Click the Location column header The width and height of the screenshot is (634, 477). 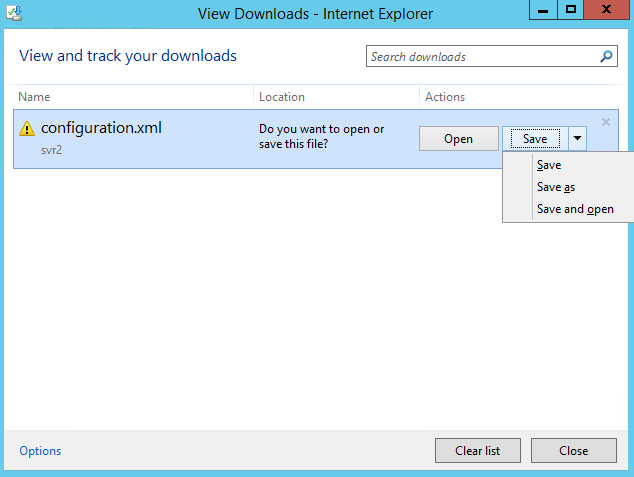pos(282,97)
